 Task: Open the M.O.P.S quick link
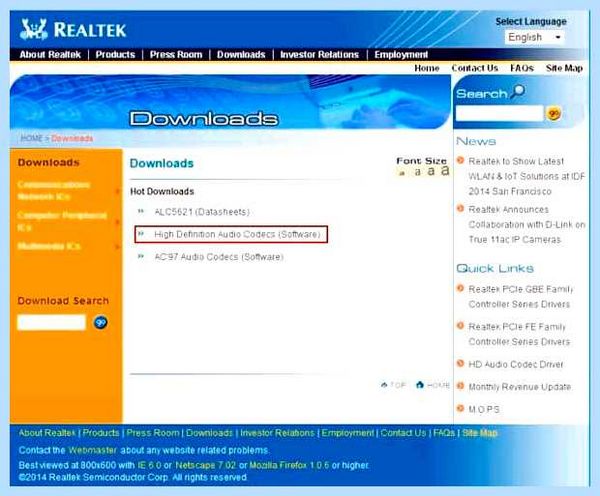(484, 410)
